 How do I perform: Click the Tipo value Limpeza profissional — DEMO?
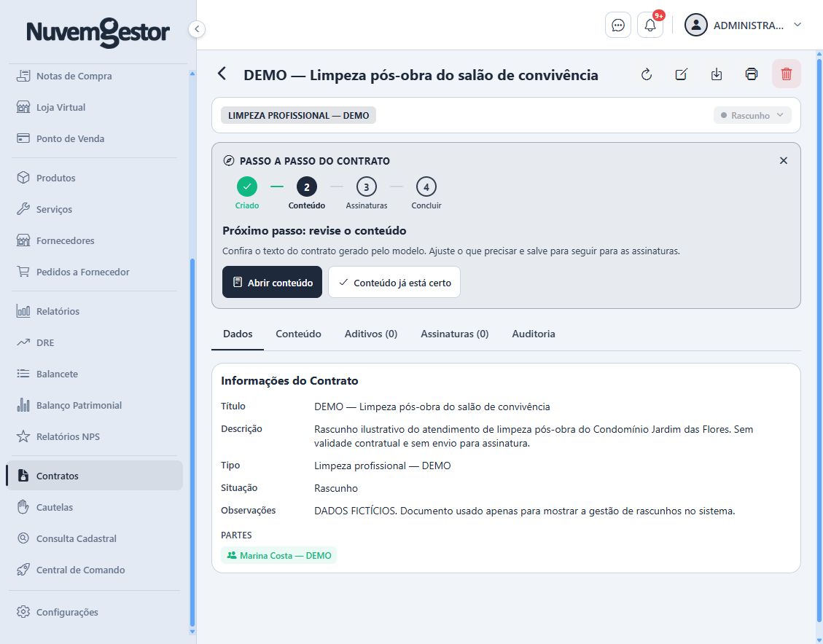tap(382, 466)
